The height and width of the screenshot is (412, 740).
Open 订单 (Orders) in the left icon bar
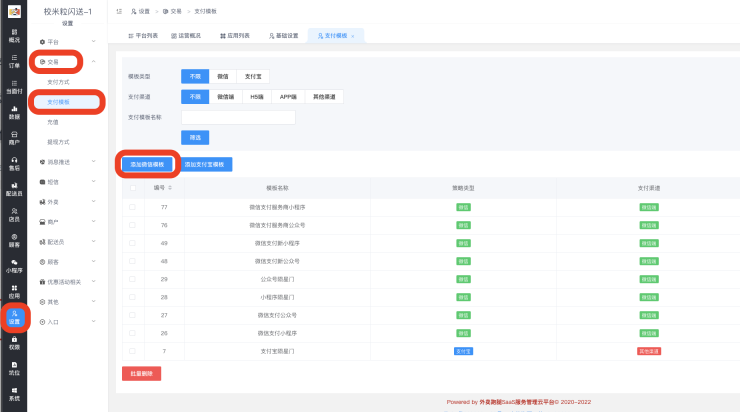tap(14, 61)
